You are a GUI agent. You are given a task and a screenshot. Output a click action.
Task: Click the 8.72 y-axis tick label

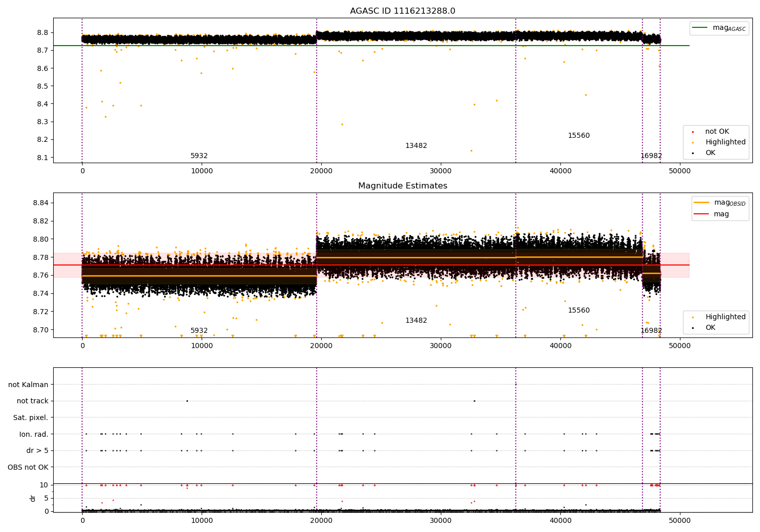(x=41, y=312)
